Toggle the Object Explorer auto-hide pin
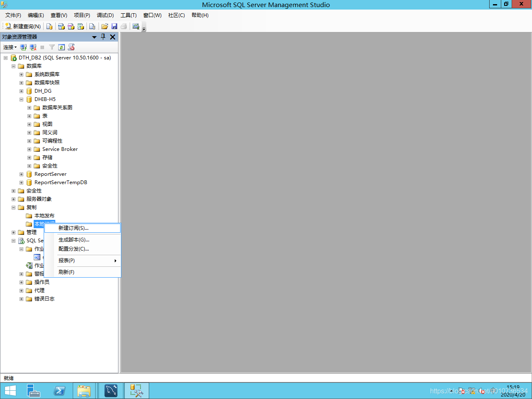Image resolution: width=532 pixels, height=399 pixels. pos(103,37)
